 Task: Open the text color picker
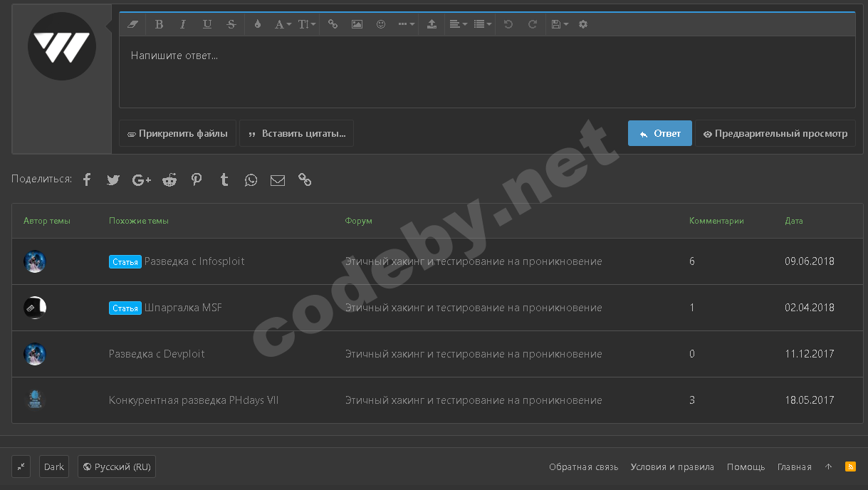click(x=258, y=24)
